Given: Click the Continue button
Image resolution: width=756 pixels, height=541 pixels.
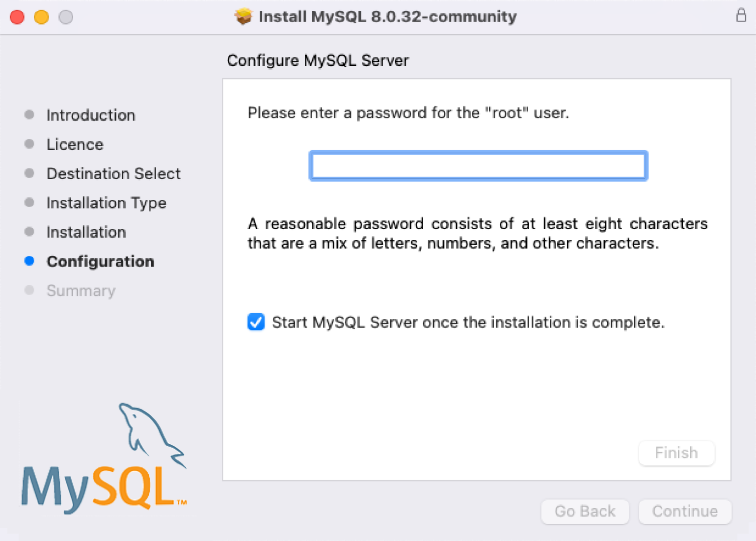Looking at the screenshot, I should (685, 512).
